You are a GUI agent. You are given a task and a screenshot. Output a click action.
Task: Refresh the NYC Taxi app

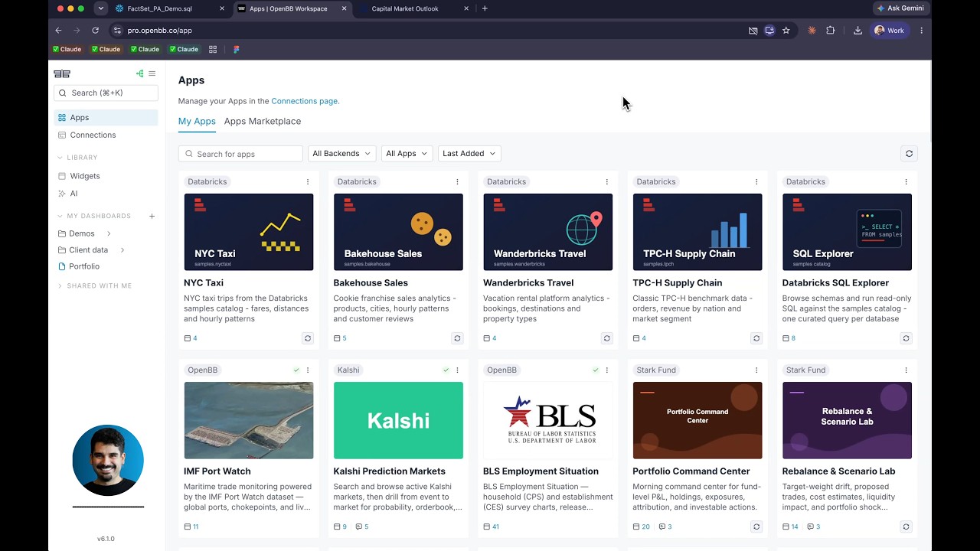(308, 338)
